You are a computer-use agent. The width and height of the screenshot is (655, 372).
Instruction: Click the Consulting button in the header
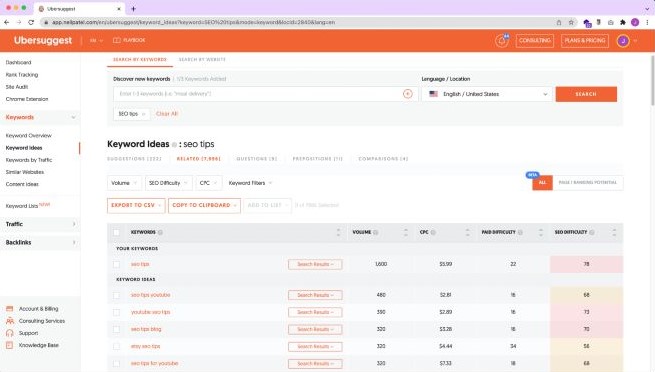click(x=535, y=40)
